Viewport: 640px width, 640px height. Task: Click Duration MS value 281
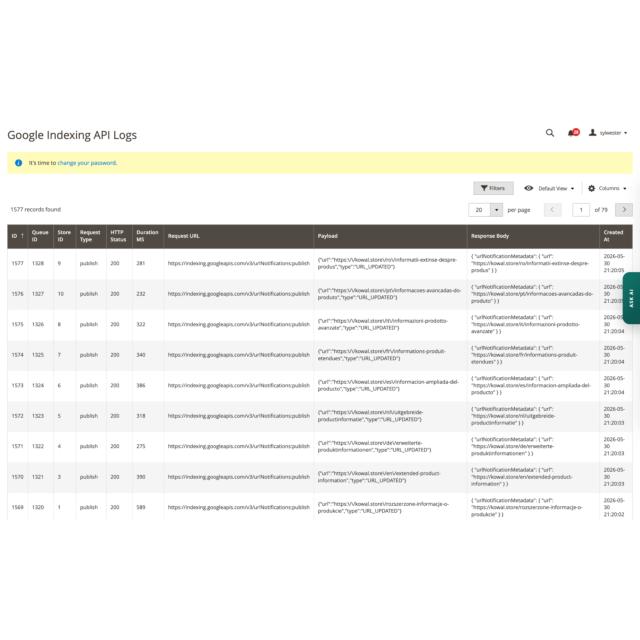click(141, 263)
